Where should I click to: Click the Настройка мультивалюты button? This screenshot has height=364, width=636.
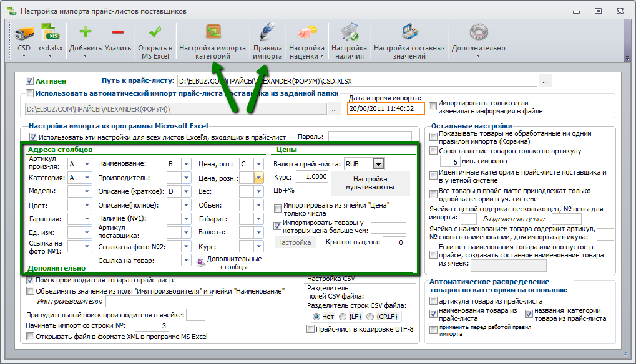pyautogui.click(x=370, y=183)
